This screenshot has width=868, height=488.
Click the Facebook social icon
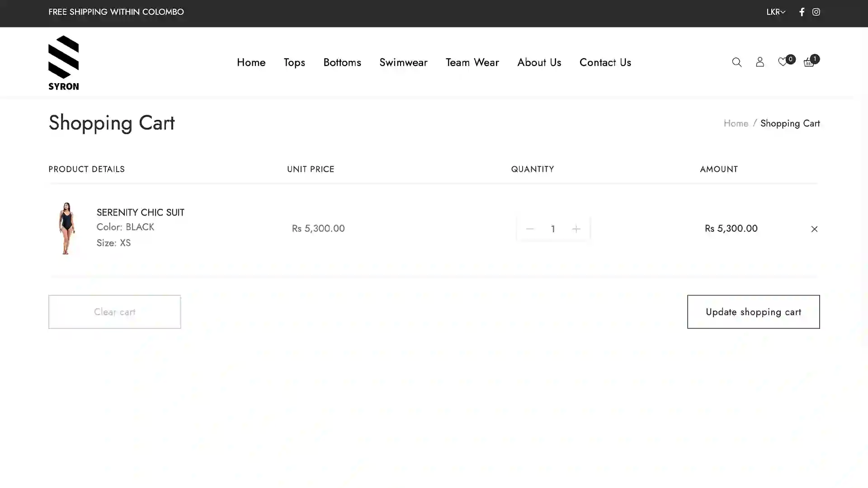802,12
